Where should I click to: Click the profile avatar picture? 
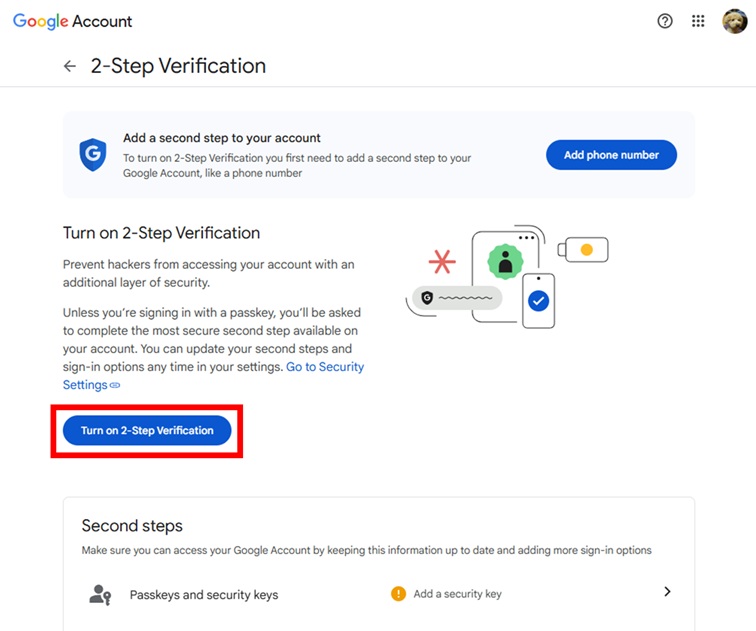pyautogui.click(x=735, y=21)
